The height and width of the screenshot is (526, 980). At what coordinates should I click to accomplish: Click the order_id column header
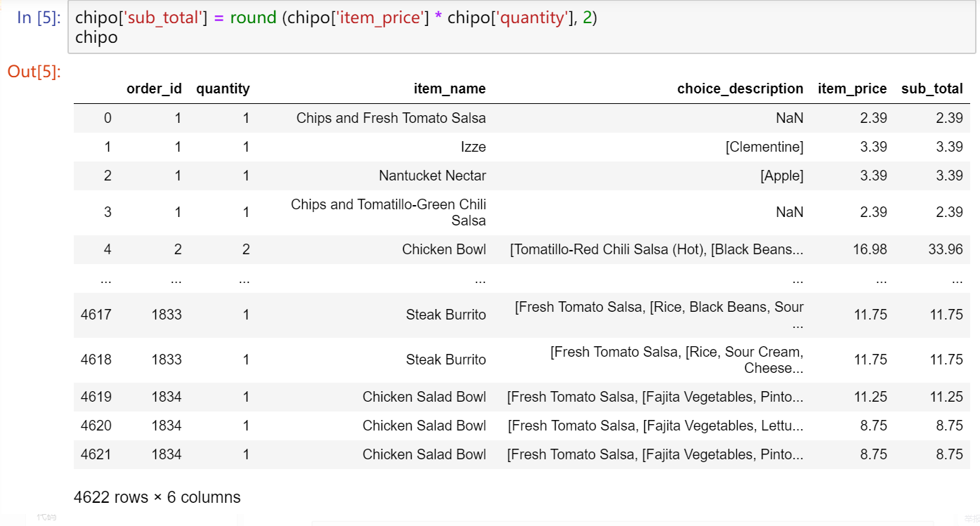pos(154,88)
